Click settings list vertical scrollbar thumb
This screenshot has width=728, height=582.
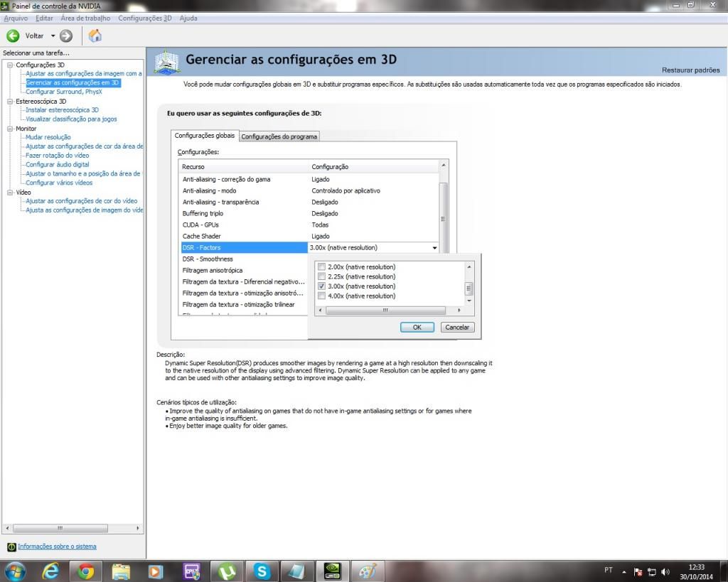click(443, 218)
